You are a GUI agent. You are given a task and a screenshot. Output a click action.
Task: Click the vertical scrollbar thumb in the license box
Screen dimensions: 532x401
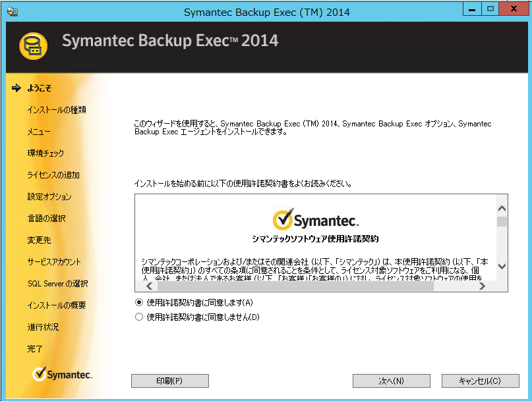pyautogui.click(x=502, y=221)
